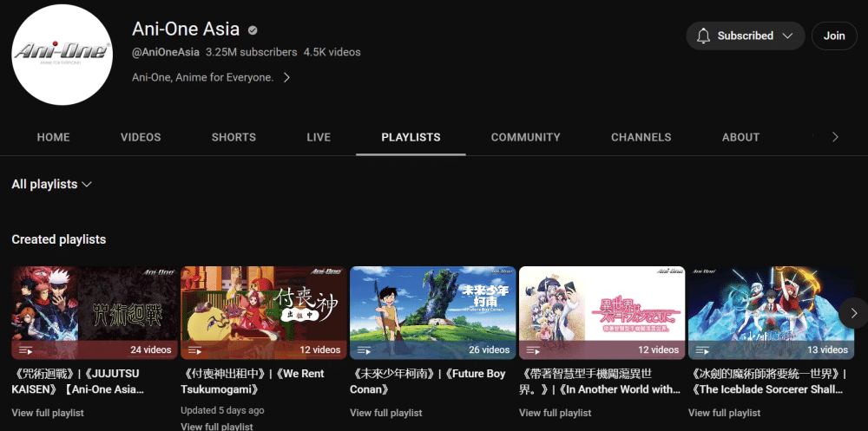This screenshot has height=431, width=868.
Task: Click the carousel next arrow button
Action: (x=853, y=313)
